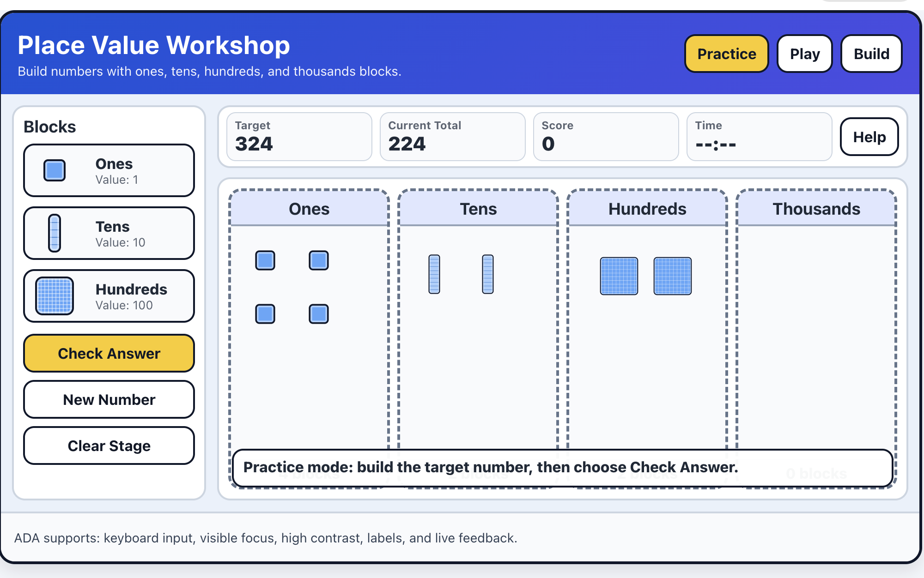The width and height of the screenshot is (924, 578).
Task: Select the bottom-right ones cube on stage
Action: pos(319,314)
